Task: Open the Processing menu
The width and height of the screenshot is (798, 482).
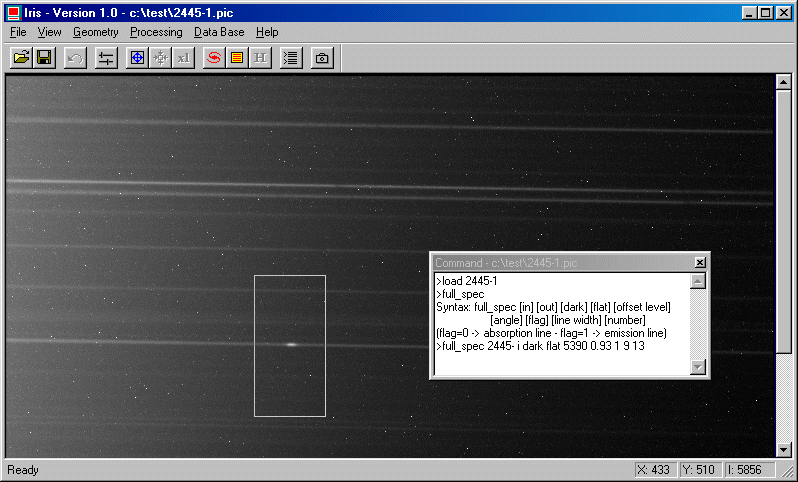Action: (156, 32)
